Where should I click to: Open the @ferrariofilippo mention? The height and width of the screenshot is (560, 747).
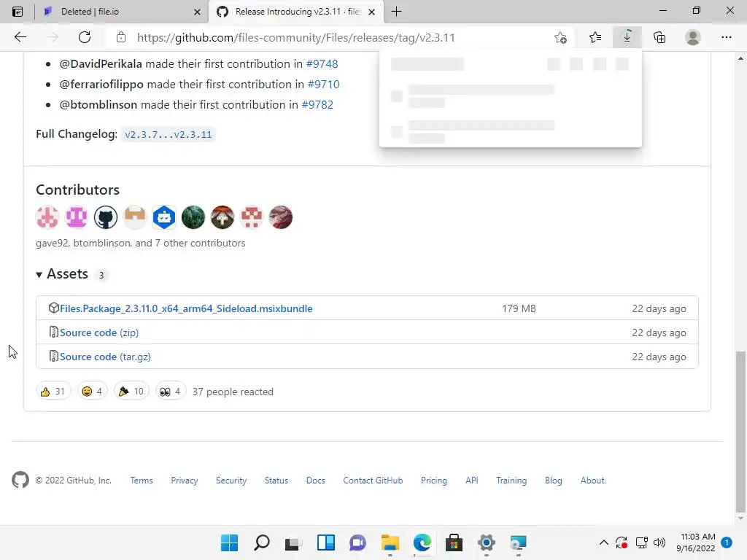click(x=101, y=85)
